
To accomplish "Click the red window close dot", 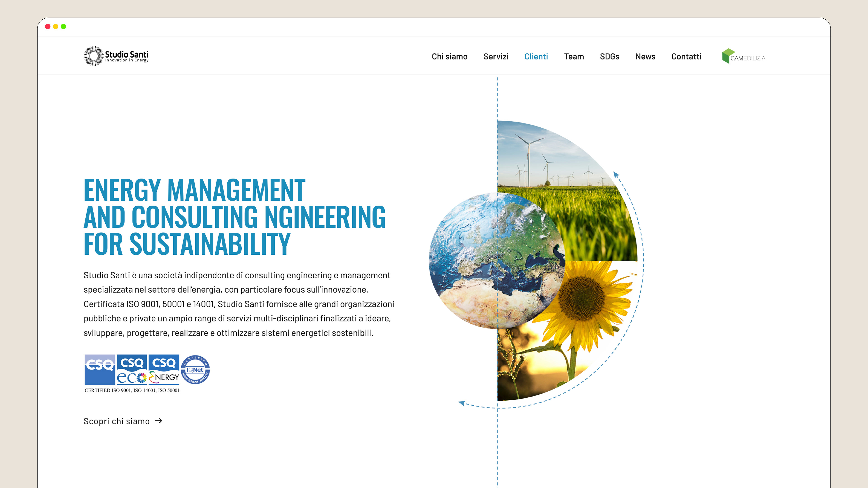I will coord(48,27).
